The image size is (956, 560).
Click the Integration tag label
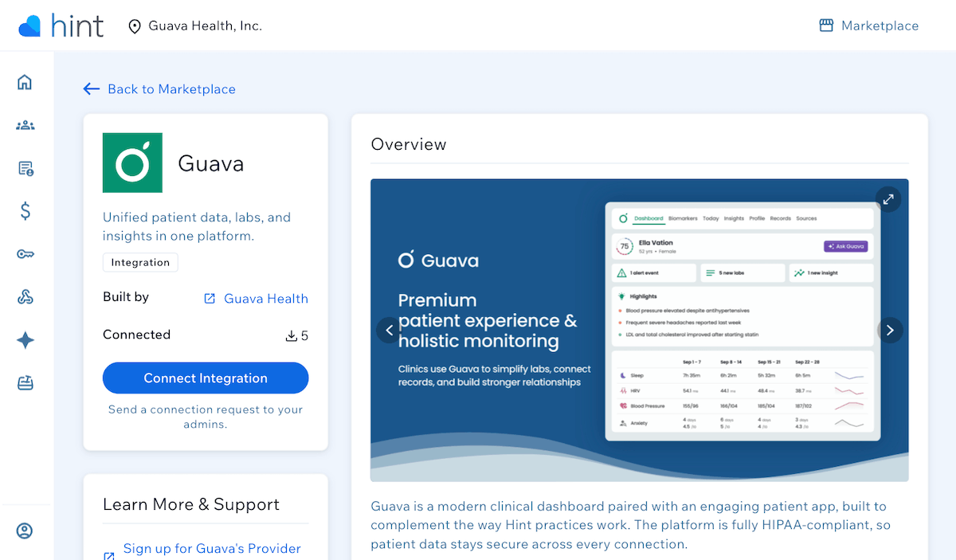pyautogui.click(x=140, y=262)
